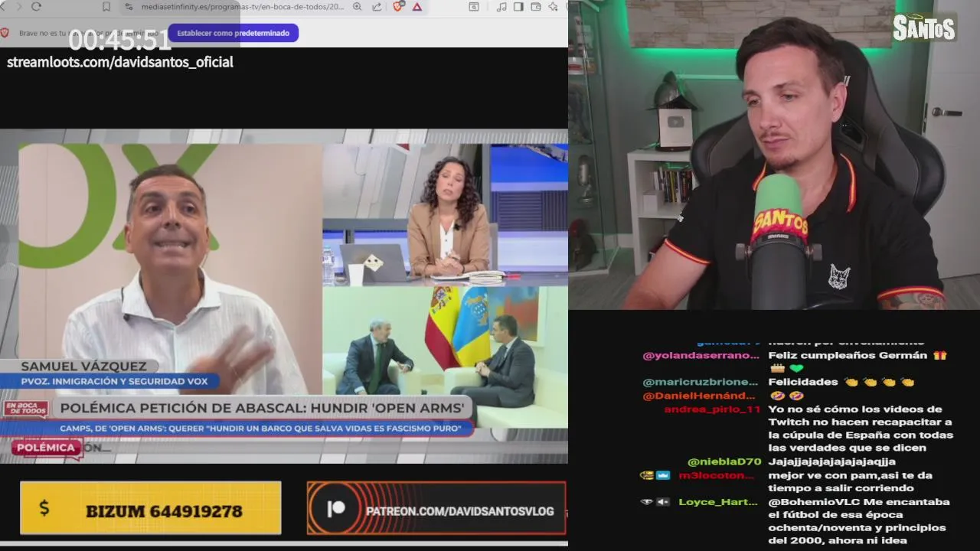Open the Leo AI sparkle icon
This screenshot has height=551, width=980.
coord(553,6)
